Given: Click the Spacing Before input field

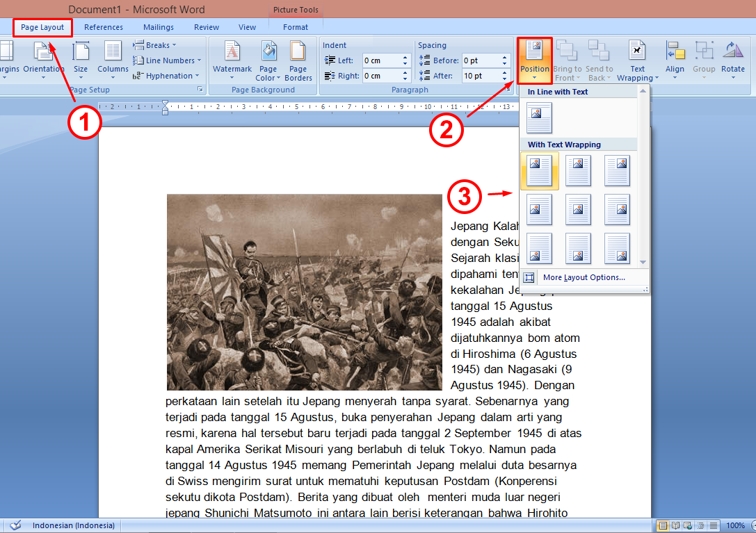Looking at the screenshot, I should coord(481,60).
